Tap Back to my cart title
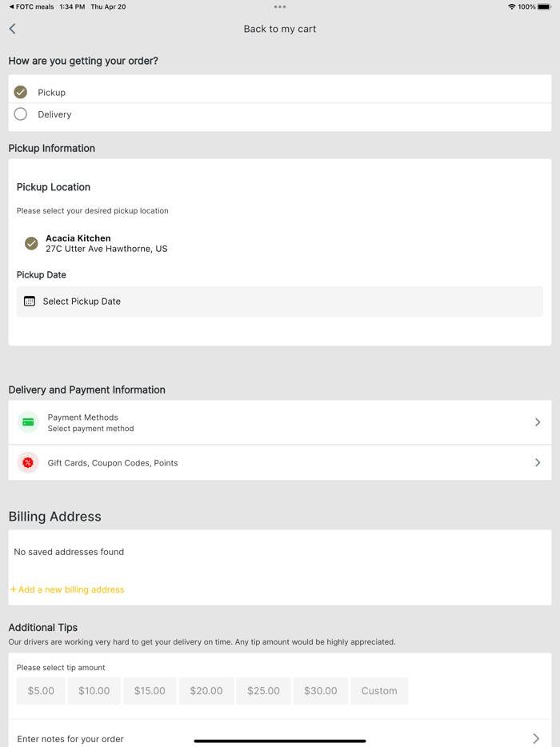Screen dimensions: 560x747 (280, 29)
